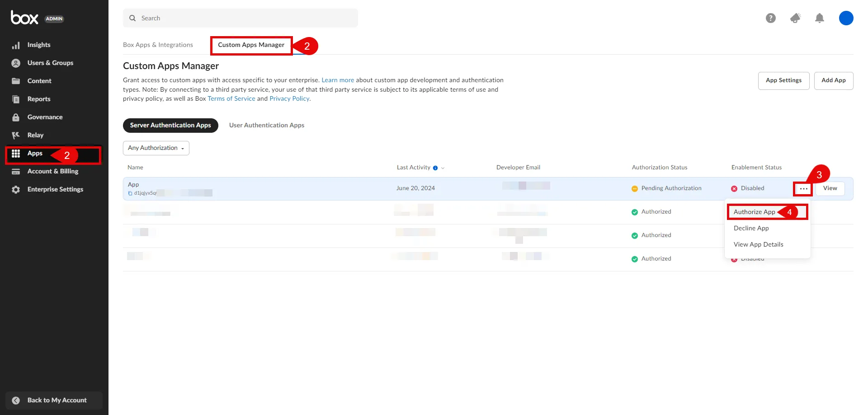Navigate to Governance settings

click(x=45, y=117)
